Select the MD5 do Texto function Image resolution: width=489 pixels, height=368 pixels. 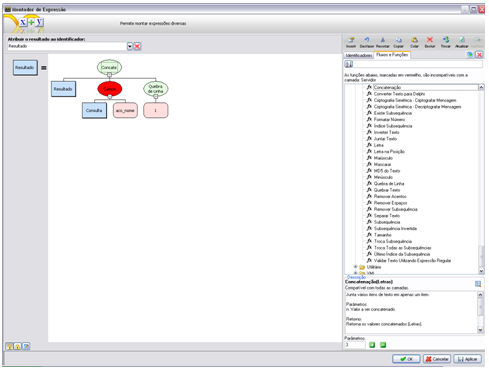(387, 171)
